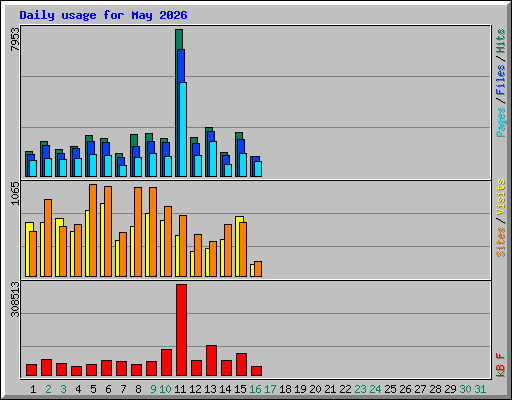Click the day 12 label on x-axis
The height and width of the screenshot is (400, 512).
[x=195, y=389]
